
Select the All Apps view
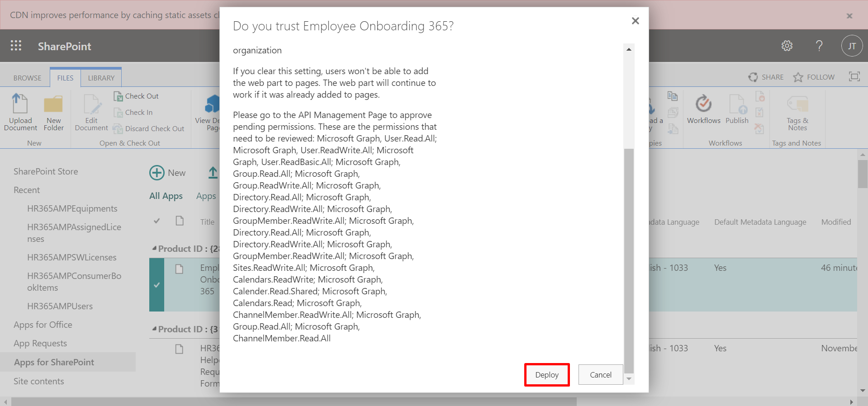point(166,196)
